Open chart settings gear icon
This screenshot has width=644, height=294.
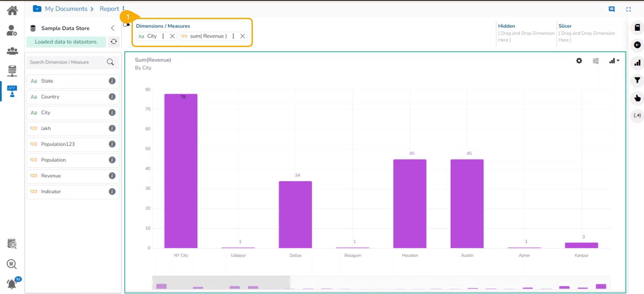tap(579, 61)
